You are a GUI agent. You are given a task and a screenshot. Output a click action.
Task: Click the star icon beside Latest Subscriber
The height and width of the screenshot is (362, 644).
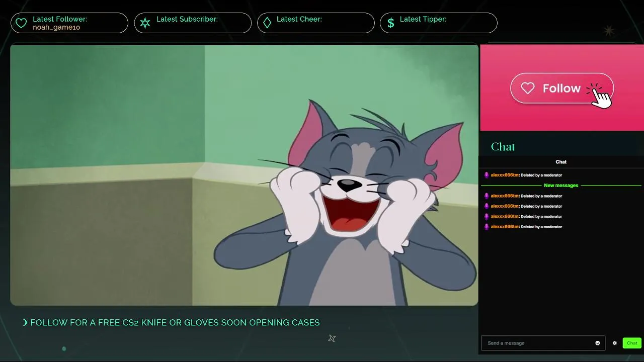coord(145,23)
